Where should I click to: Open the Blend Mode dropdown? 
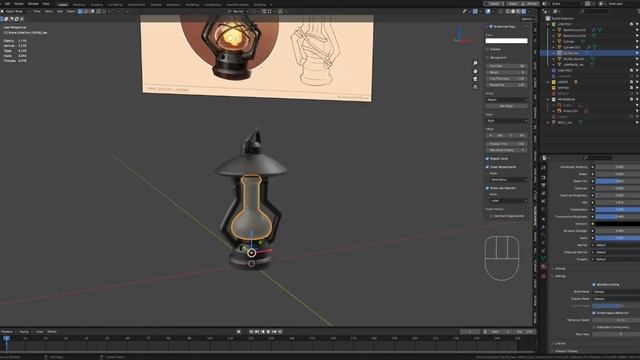click(616, 292)
